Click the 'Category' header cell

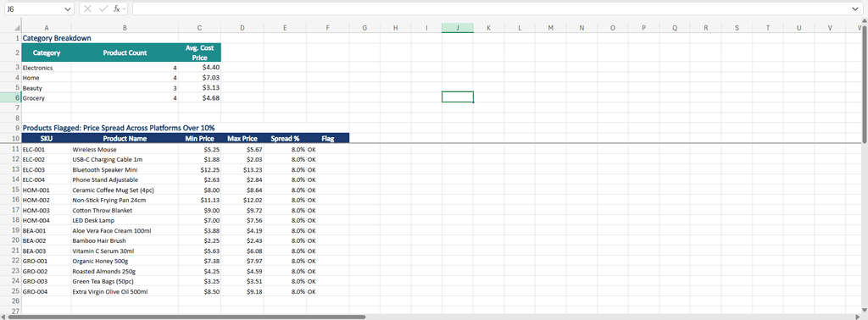tap(47, 53)
